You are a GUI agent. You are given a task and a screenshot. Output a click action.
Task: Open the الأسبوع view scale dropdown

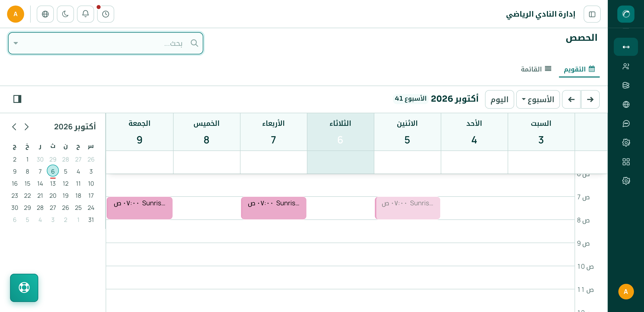point(538,99)
